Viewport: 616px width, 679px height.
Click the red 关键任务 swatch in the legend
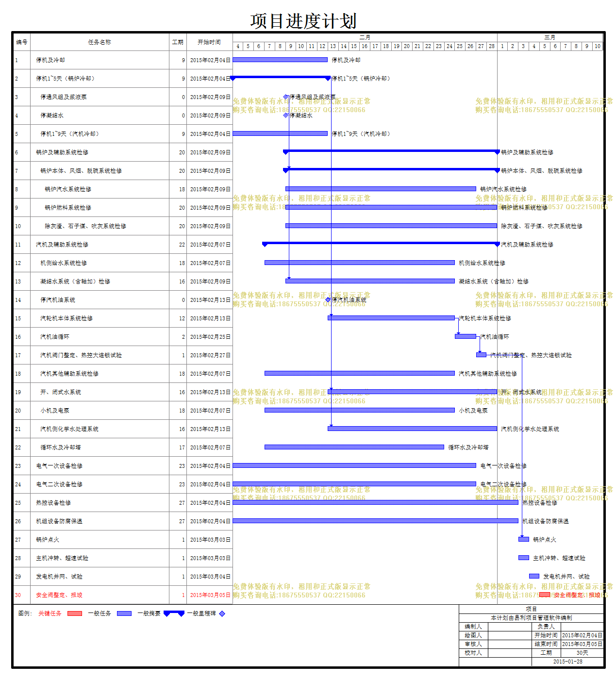(x=75, y=613)
